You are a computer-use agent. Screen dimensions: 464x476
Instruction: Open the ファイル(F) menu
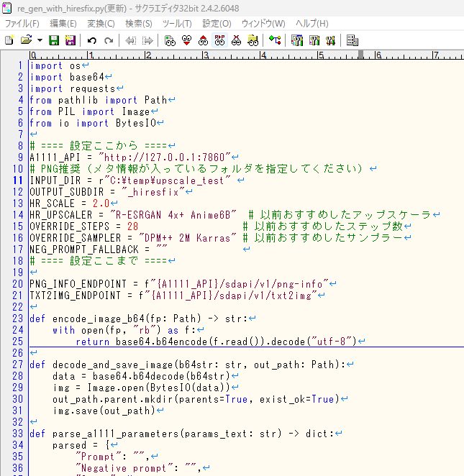tap(22, 24)
